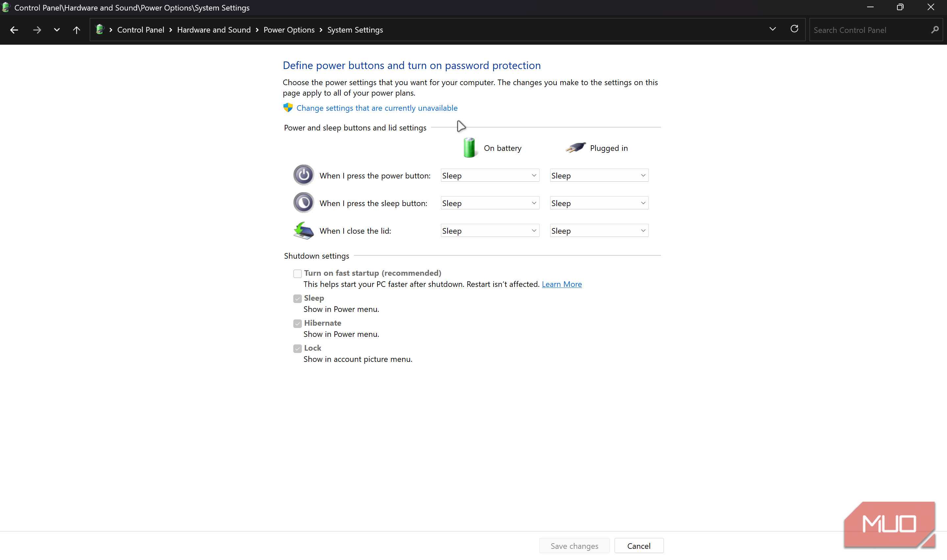Click the page heading Define power buttons
The image size is (947, 560).
click(x=411, y=65)
